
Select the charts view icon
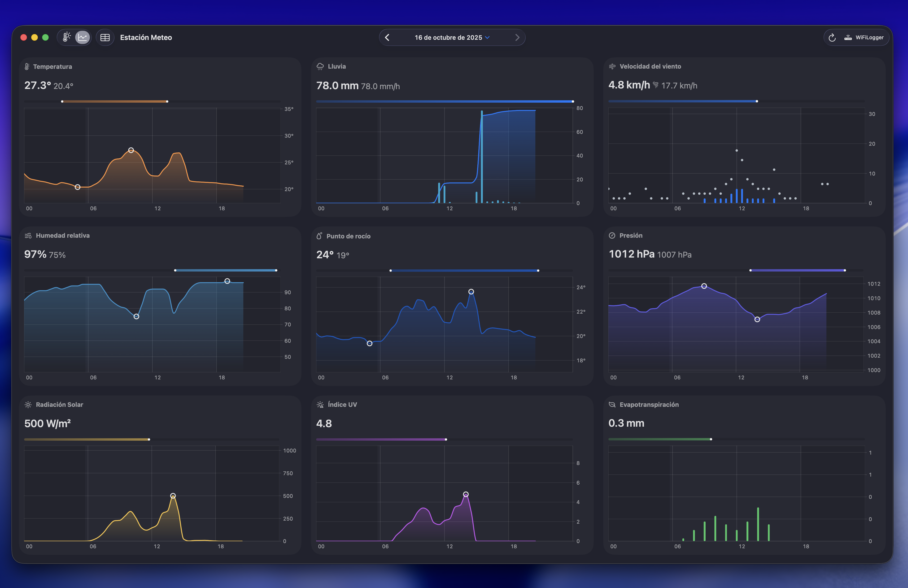pyautogui.click(x=83, y=37)
